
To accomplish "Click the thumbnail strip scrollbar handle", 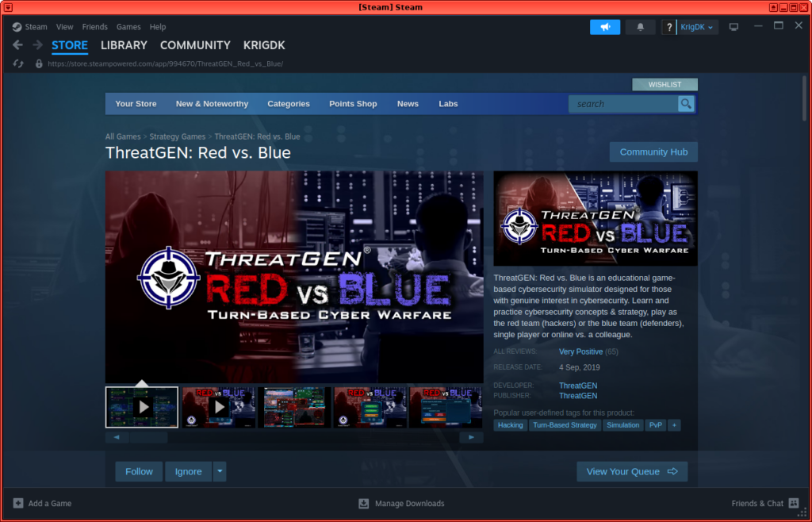I will 148,438.
